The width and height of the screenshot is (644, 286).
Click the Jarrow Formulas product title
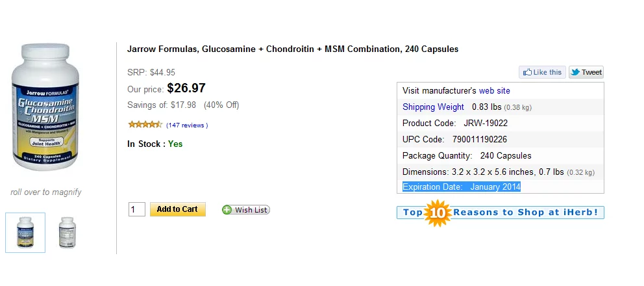(293, 49)
